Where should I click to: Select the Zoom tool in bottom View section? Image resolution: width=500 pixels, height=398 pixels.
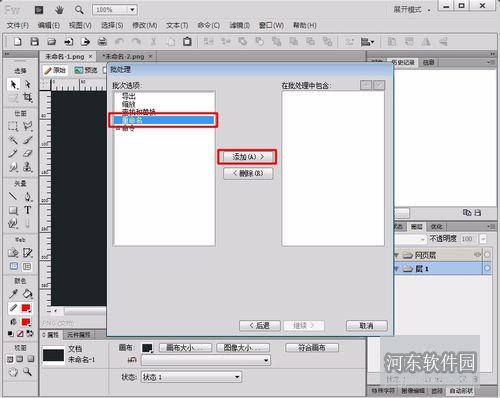click(x=28, y=372)
